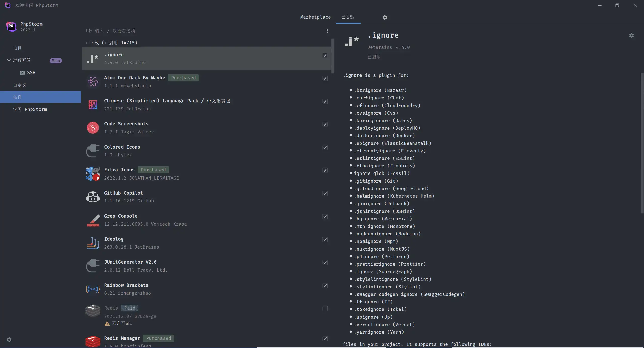The width and height of the screenshot is (644, 348).
Task: Open 学习 PhpStorm sidebar section
Action: (41, 109)
